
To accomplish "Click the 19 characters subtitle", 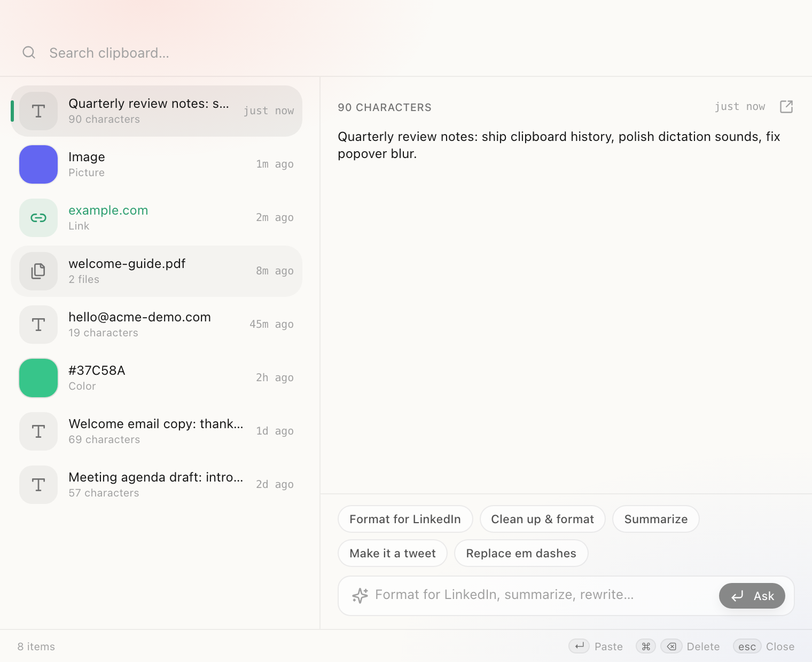I will (x=103, y=333).
